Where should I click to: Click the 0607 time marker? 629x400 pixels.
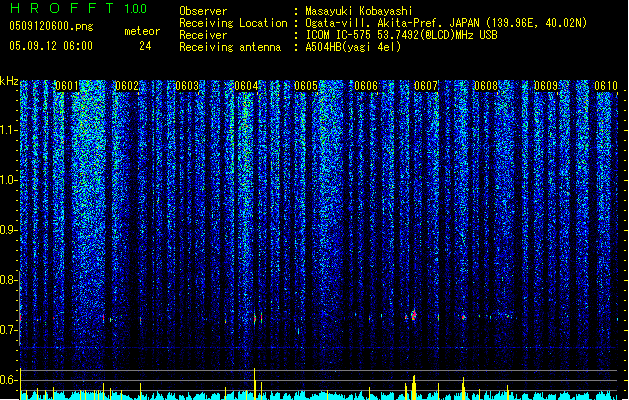coord(426,86)
